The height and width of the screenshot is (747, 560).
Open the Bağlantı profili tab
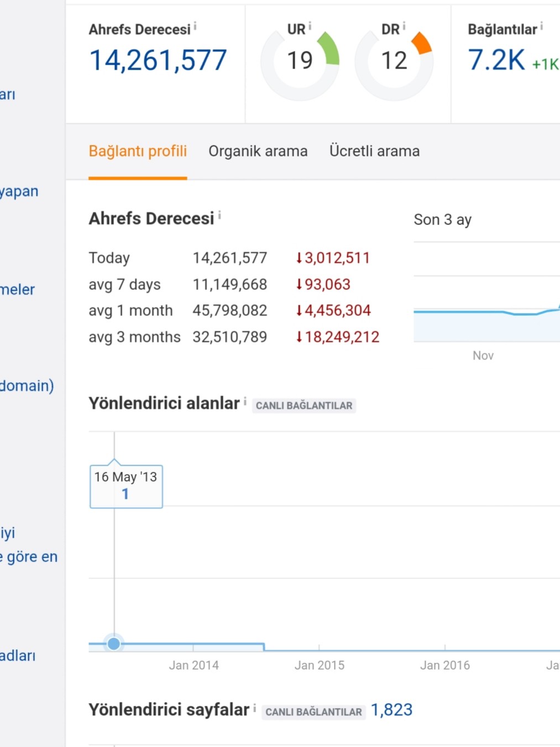point(138,151)
